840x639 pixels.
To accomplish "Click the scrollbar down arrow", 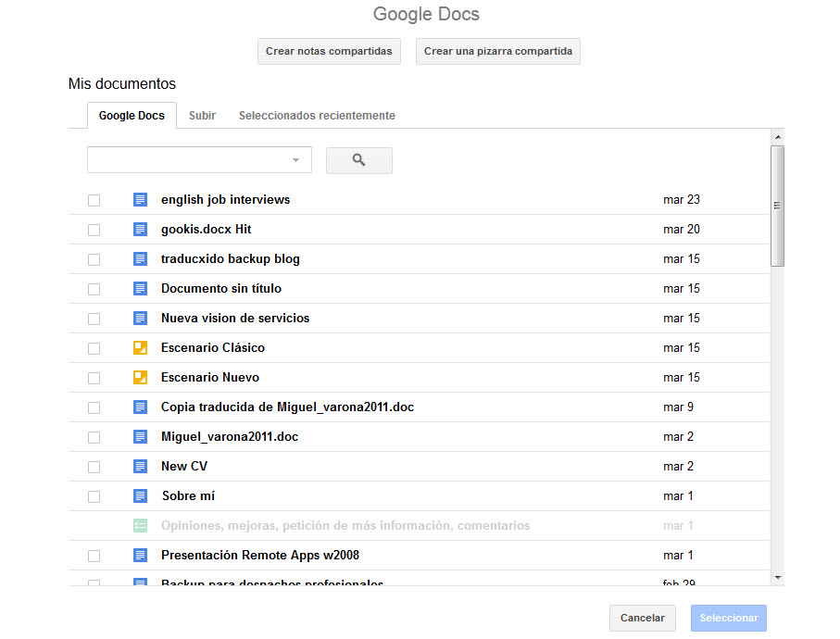I will (777, 577).
